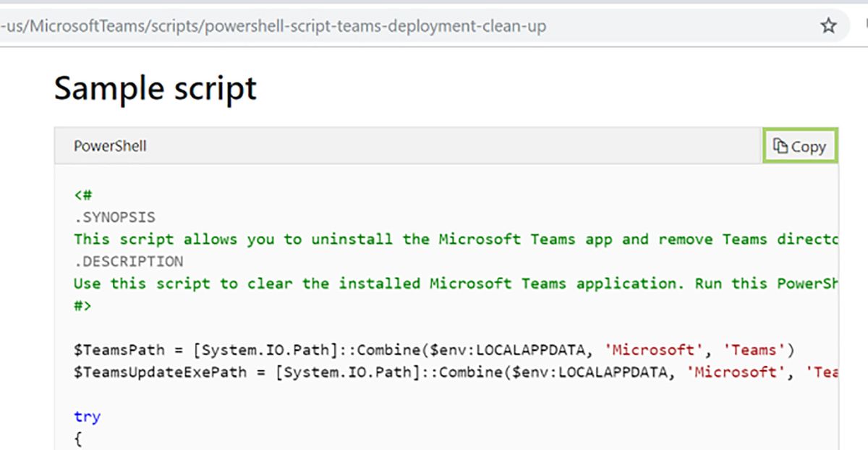Click the line starting 'Use this script to clear'
Image resolution: width=868 pixels, height=450 pixels.
[x=456, y=284]
